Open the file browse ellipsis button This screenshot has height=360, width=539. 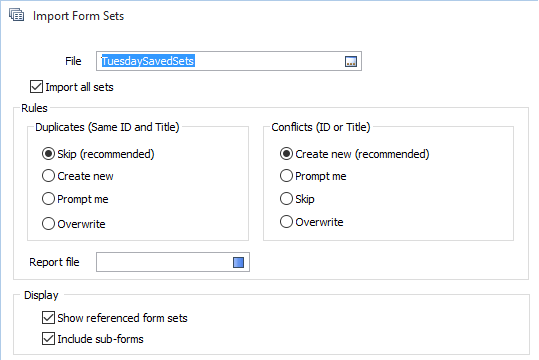[x=351, y=62]
